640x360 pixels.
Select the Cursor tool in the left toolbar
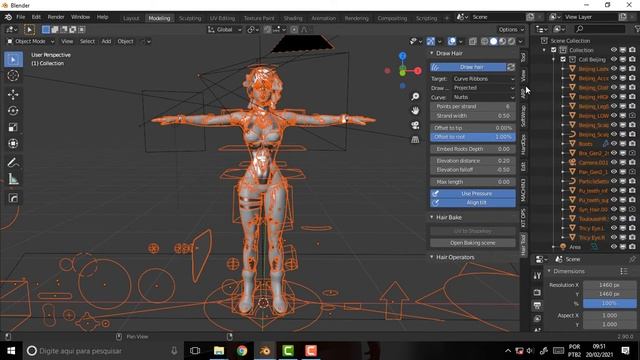click(13, 76)
